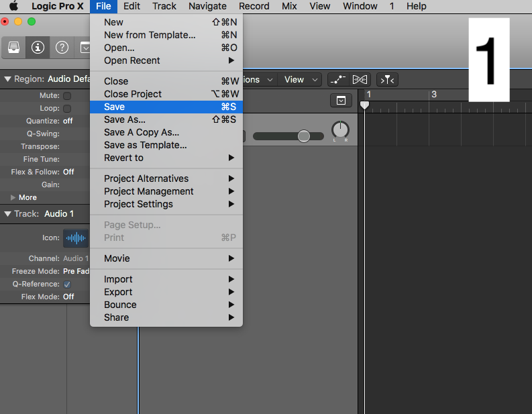Image resolution: width=532 pixels, height=414 pixels.
Task: Click the track pan knob
Action: [x=340, y=130]
